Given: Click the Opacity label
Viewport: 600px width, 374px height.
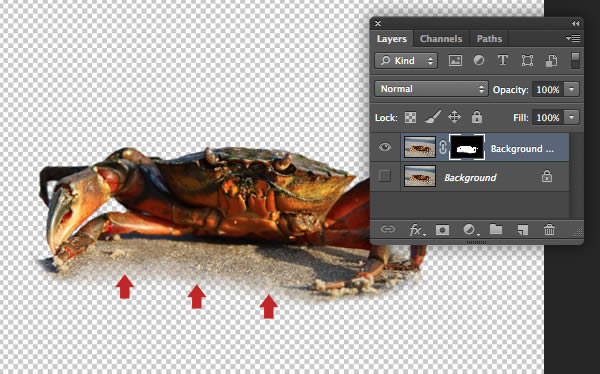Looking at the screenshot, I should click(510, 90).
